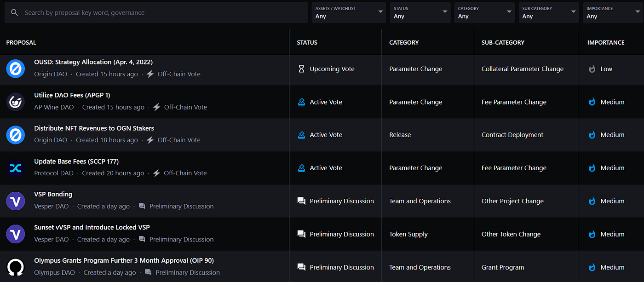The height and width of the screenshot is (282, 644).
Task: Click the search magnifier icon
Action: click(15, 12)
